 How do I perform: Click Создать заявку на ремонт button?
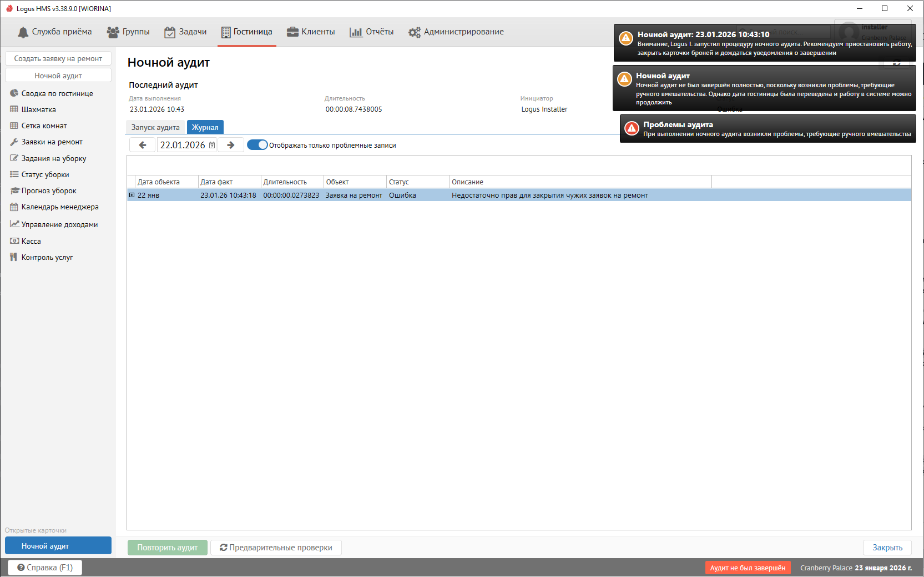coord(58,58)
